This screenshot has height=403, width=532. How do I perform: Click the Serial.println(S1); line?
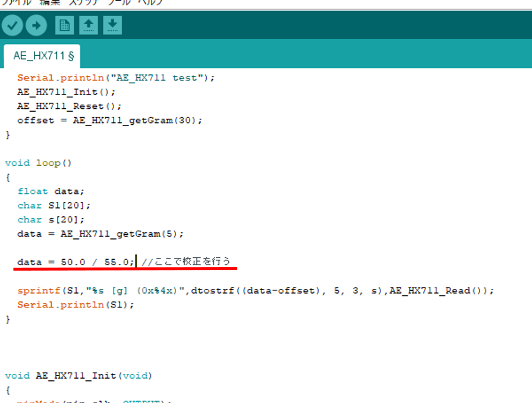[x=75, y=306]
